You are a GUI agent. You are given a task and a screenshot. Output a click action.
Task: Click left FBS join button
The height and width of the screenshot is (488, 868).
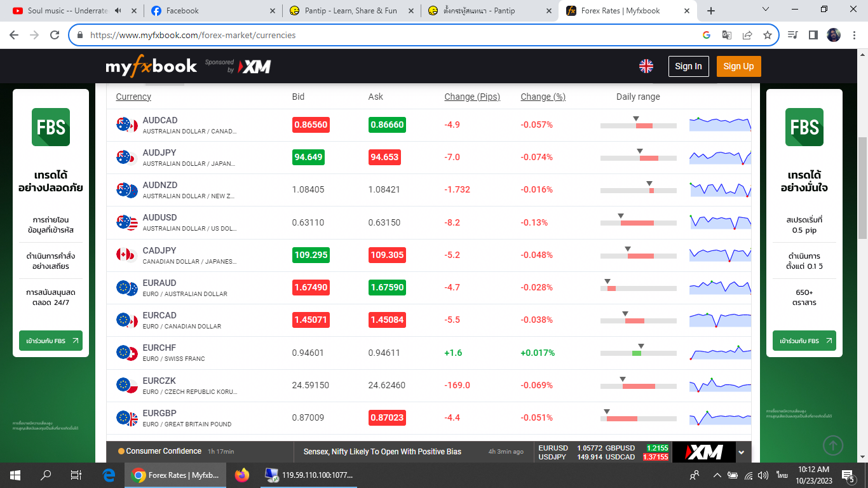[51, 341]
